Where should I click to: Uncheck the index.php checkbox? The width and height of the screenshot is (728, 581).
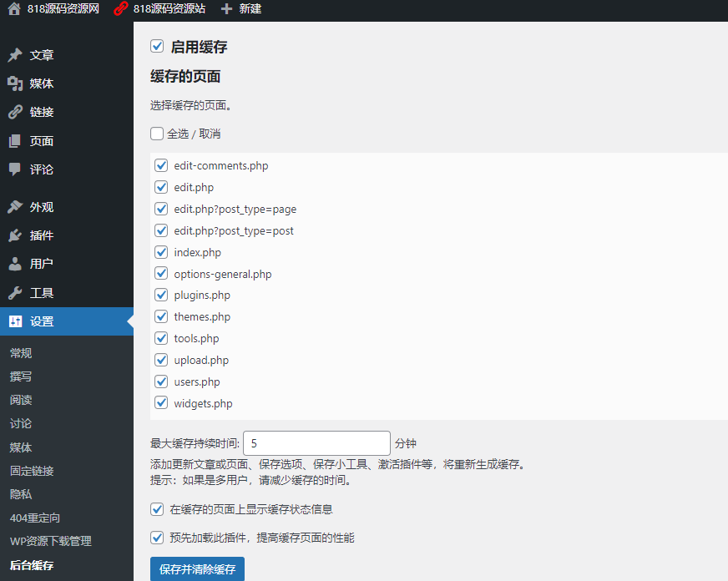161,252
